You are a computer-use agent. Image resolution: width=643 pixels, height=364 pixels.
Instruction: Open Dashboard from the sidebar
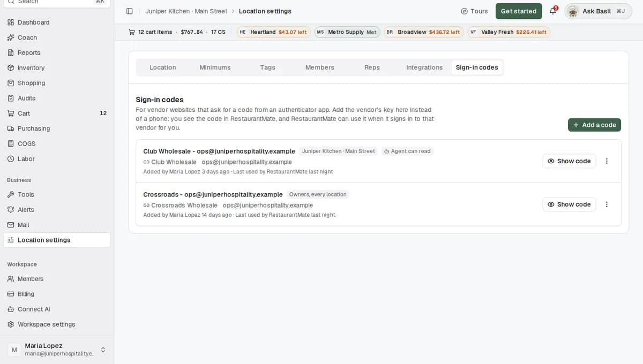click(57, 22)
